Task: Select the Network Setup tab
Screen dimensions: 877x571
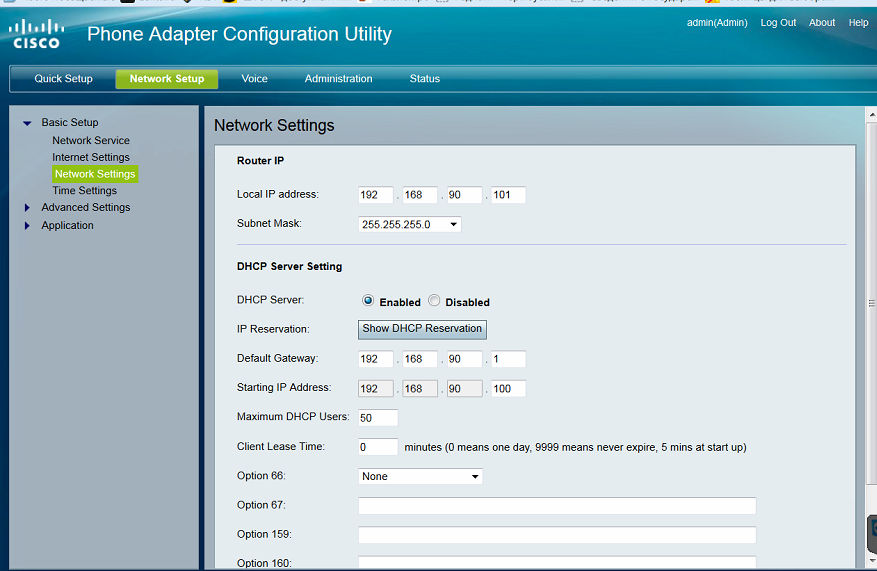Action: point(167,79)
